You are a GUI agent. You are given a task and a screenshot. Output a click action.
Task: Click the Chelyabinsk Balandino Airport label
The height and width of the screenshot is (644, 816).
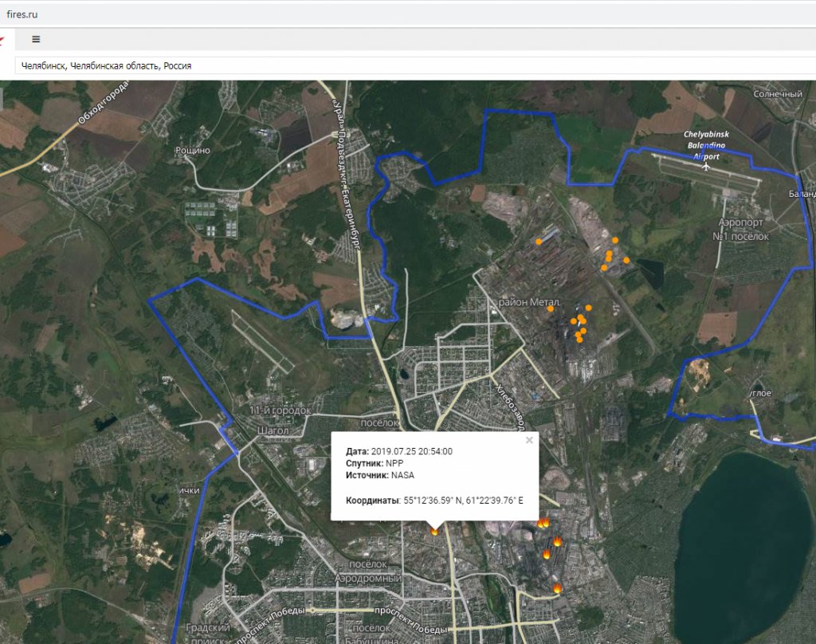click(708, 146)
